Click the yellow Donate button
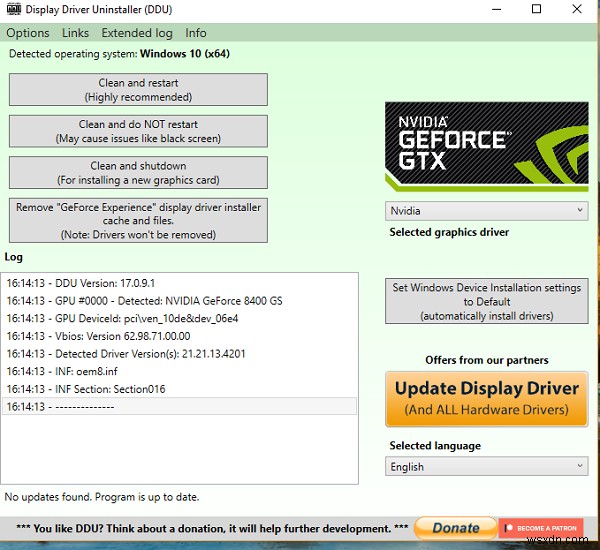Viewport: 600px width, 550px height. [x=455, y=528]
